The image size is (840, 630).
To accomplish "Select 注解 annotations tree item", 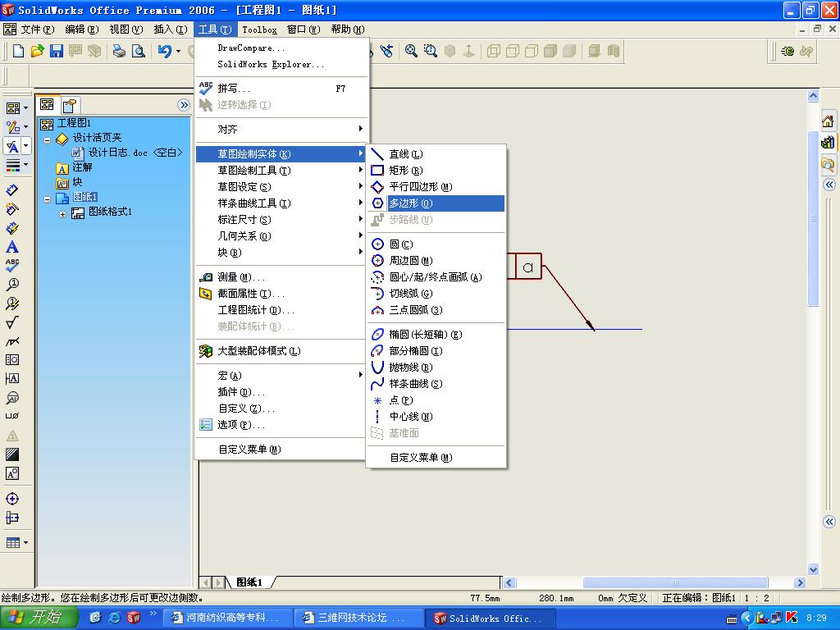I will [83, 167].
